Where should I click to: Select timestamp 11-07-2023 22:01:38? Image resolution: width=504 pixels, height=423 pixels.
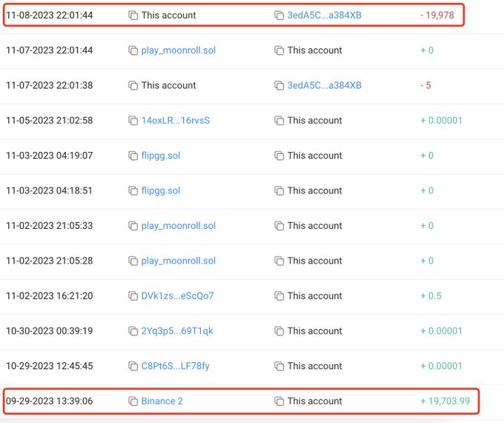50,85
